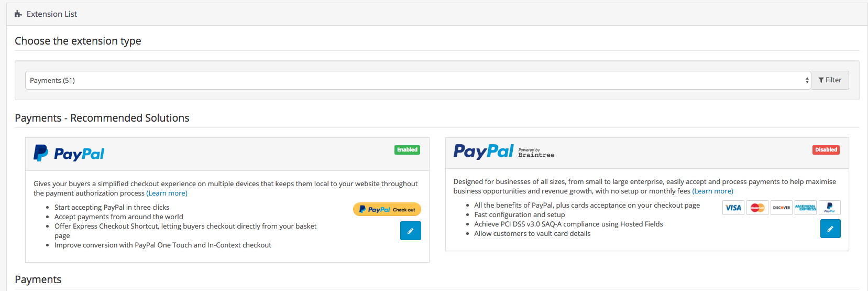This screenshot has width=868, height=291.
Task: Click 'Improve conversion with PayPal One Touch' bullet
Action: [x=163, y=245]
